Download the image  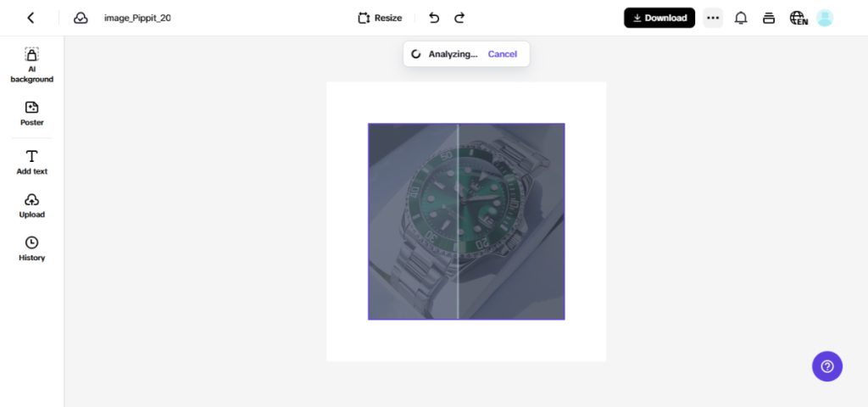point(659,18)
